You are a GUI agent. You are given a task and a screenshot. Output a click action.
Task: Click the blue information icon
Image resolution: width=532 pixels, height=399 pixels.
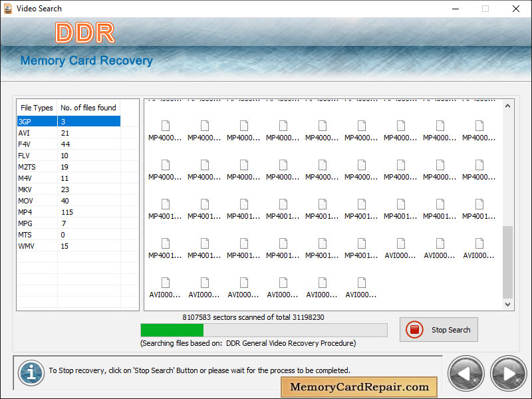point(31,373)
